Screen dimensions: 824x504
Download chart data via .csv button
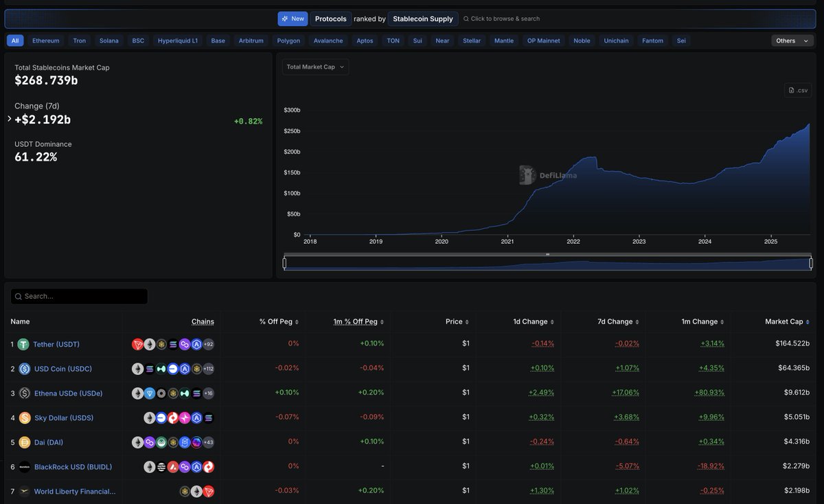click(798, 90)
